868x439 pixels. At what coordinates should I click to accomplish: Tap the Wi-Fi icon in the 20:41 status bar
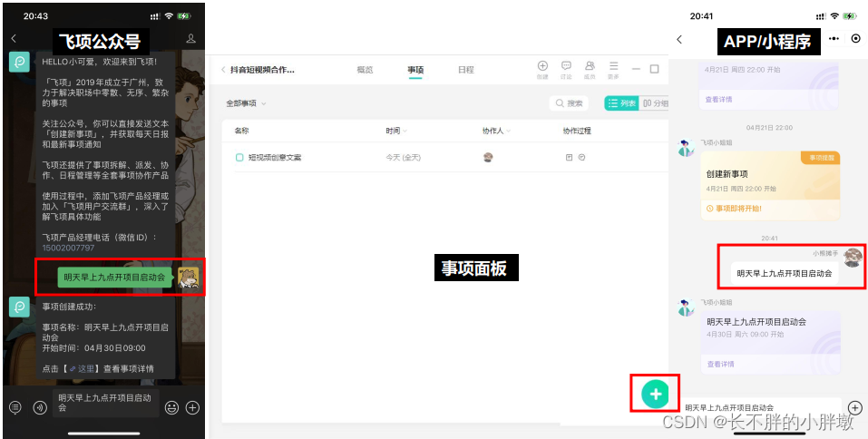834,16
